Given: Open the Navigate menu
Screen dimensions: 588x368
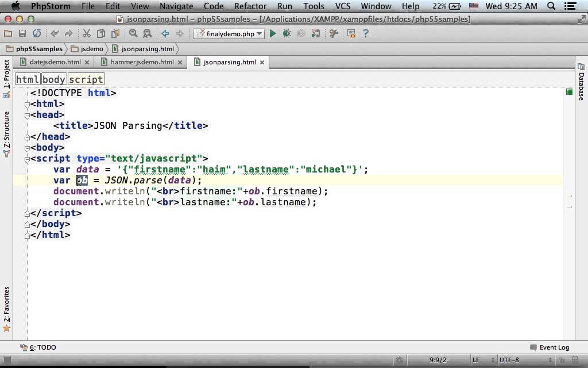Looking at the screenshot, I should click(176, 6).
